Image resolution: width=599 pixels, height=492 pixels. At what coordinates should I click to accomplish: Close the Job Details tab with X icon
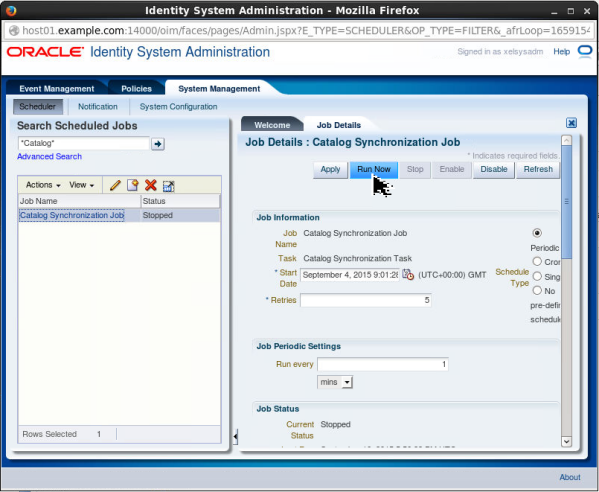tap(571, 123)
